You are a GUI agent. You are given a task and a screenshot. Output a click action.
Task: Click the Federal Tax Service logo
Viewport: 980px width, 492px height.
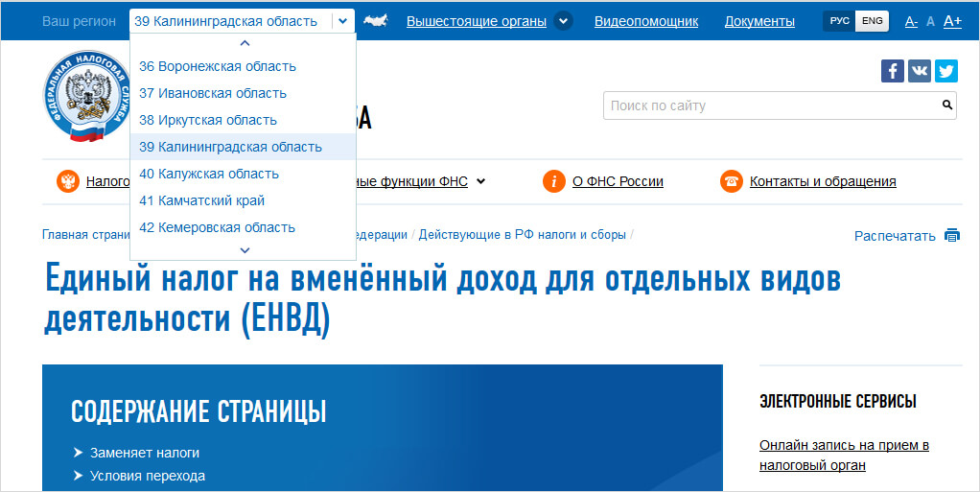[x=86, y=95]
